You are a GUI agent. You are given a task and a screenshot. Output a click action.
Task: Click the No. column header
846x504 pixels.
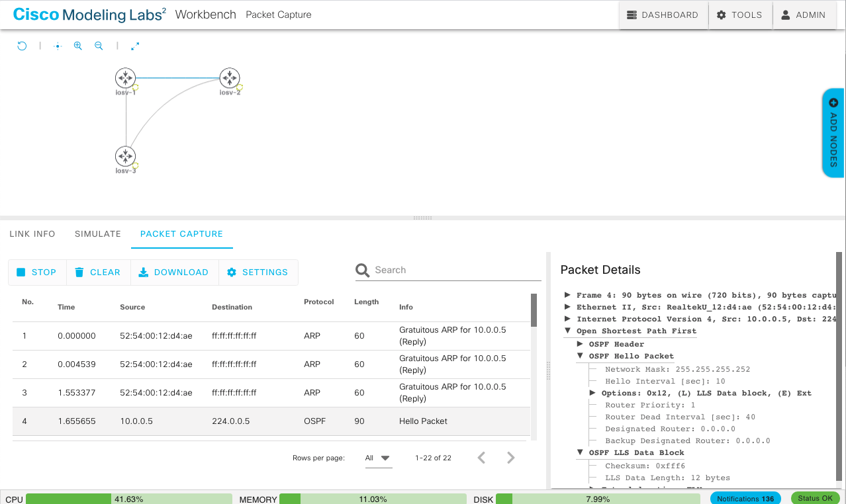[28, 302]
